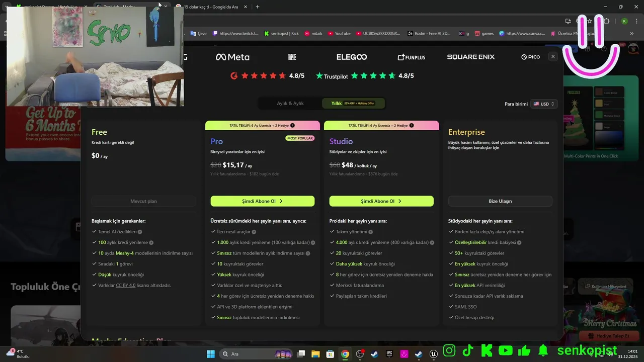
Task: Click Bize Ulaşın for Enterprise plan
Action: pos(500,201)
